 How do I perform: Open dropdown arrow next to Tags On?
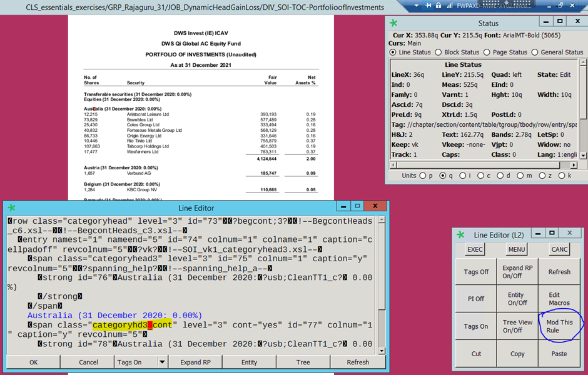(x=162, y=362)
